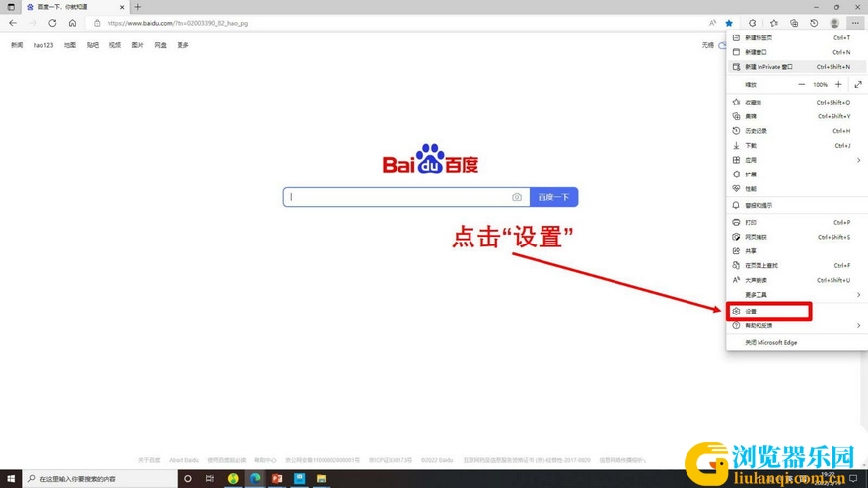Select 新建标签页 (New tab) in the menu
The height and width of the screenshot is (488, 868).
[797, 37]
